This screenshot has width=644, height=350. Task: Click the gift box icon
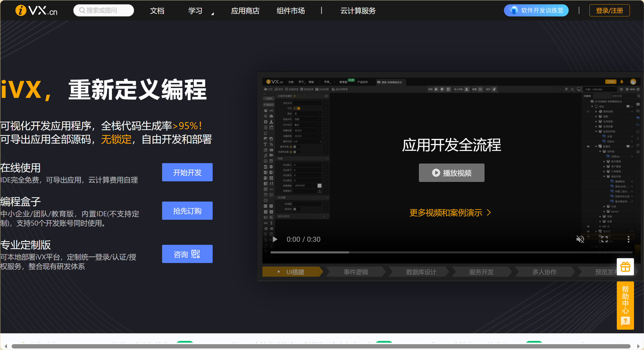click(625, 267)
